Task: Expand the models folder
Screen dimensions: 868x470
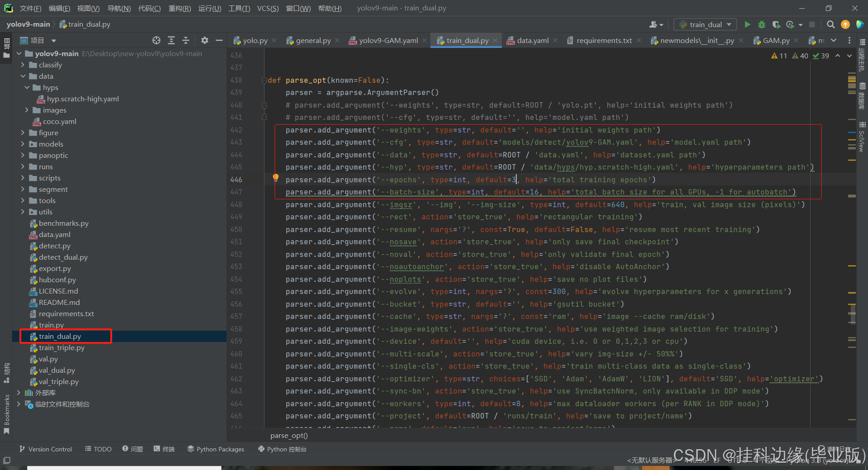Action: pyautogui.click(x=23, y=144)
